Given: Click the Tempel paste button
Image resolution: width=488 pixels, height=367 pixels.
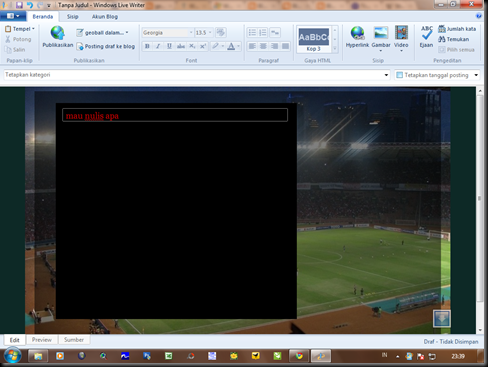Looking at the screenshot, I should (20, 29).
